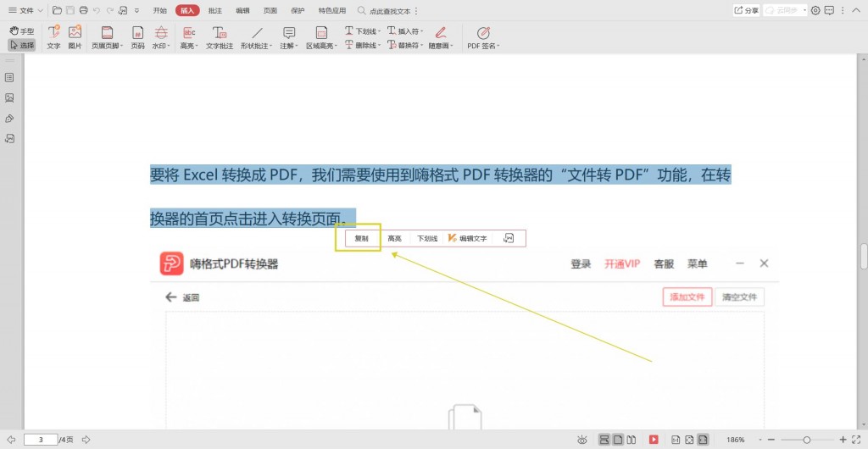This screenshot has height=449, width=868.
Task: Open the feedback chat bubble icon
Action: (x=829, y=10)
